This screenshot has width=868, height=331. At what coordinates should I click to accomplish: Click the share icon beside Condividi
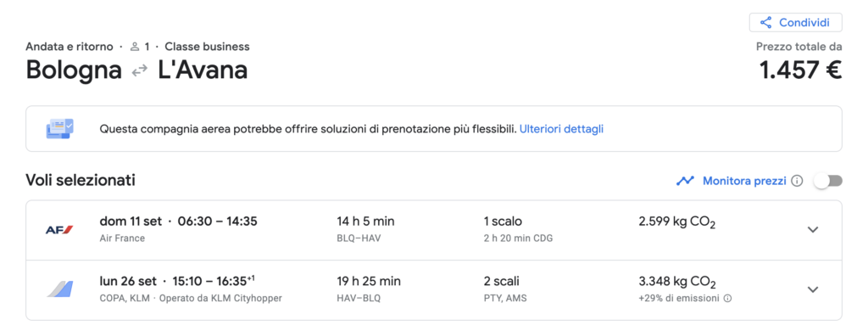click(x=765, y=23)
